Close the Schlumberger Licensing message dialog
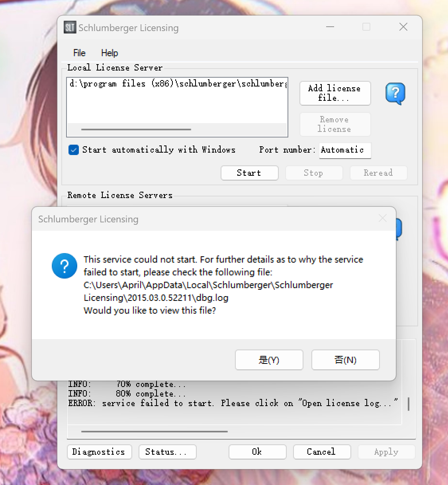Viewport: 448px width, 485px height. point(383,218)
